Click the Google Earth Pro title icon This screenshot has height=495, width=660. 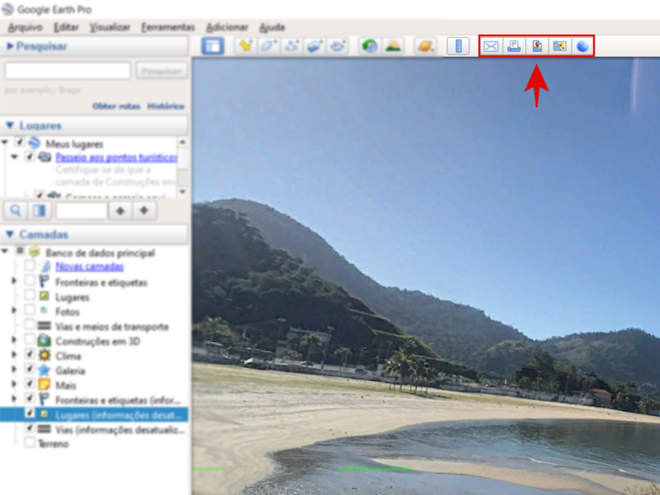point(8,9)
